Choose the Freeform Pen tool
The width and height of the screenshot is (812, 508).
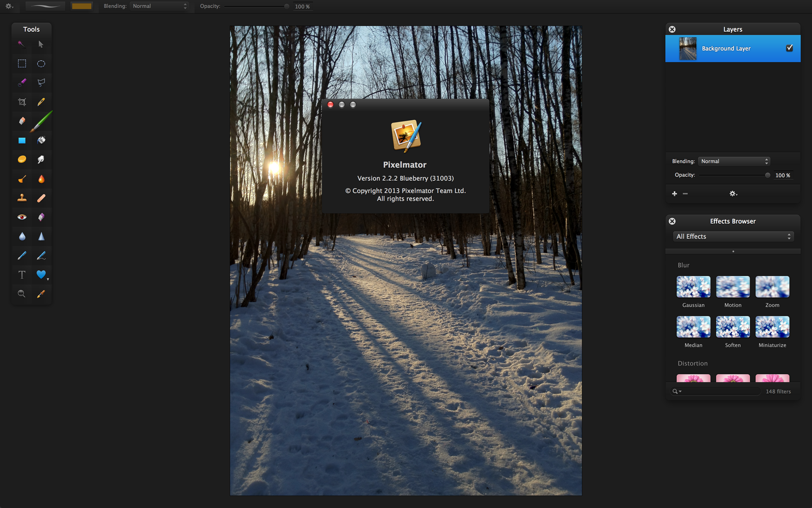(x=41, y=256)
